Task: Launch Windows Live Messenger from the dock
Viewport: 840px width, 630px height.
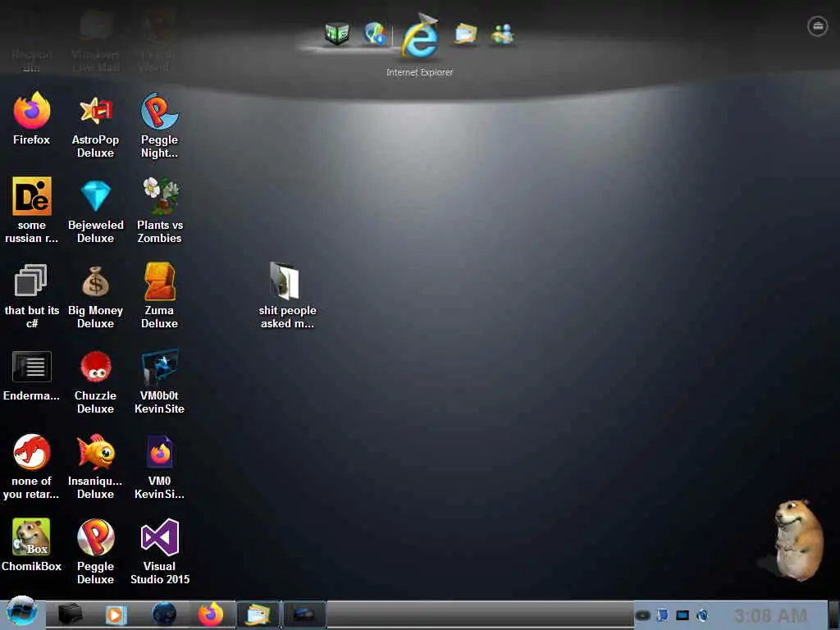Action: (x=503, y=34)
